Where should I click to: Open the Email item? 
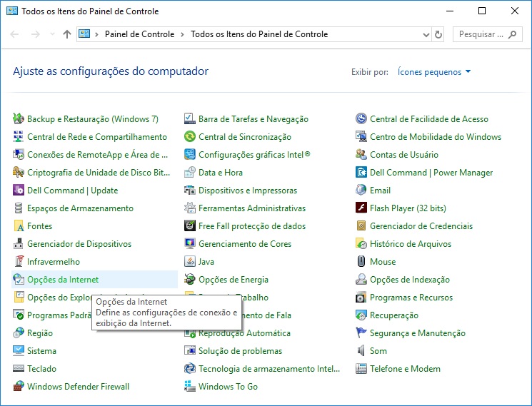(380, 191)
